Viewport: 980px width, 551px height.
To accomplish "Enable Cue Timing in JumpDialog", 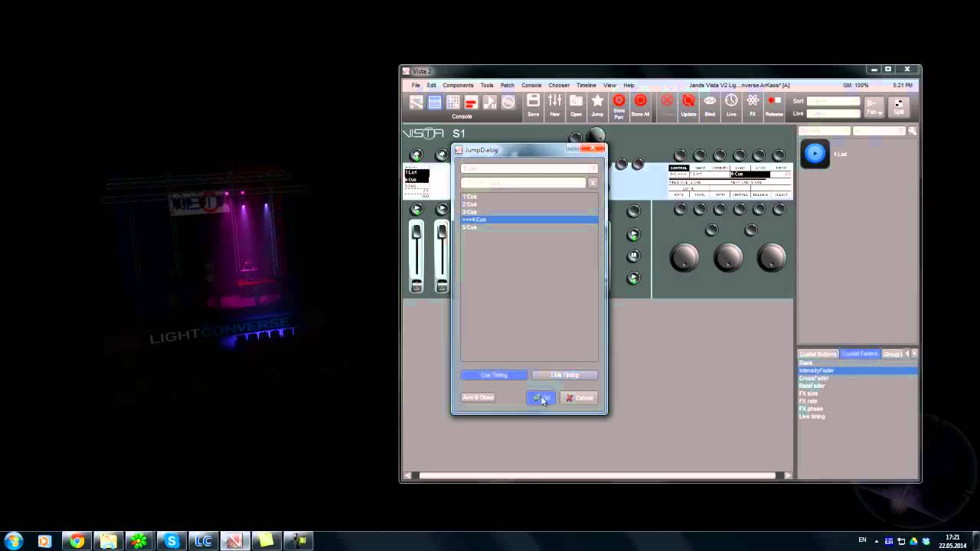I will click(494, 375).
